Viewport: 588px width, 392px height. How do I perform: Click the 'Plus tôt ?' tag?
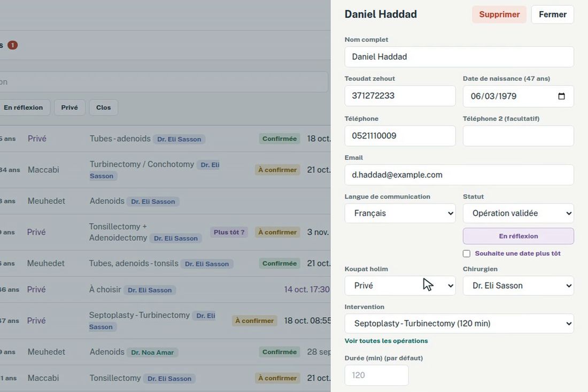pyautogui.click(x=229, y=232)
